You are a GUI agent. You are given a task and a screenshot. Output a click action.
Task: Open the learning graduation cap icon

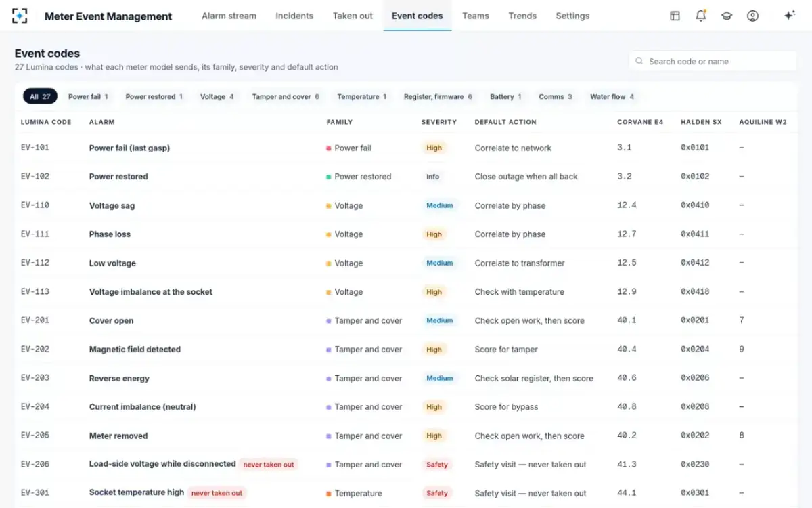pyautogui.click(x=727, y=16)
